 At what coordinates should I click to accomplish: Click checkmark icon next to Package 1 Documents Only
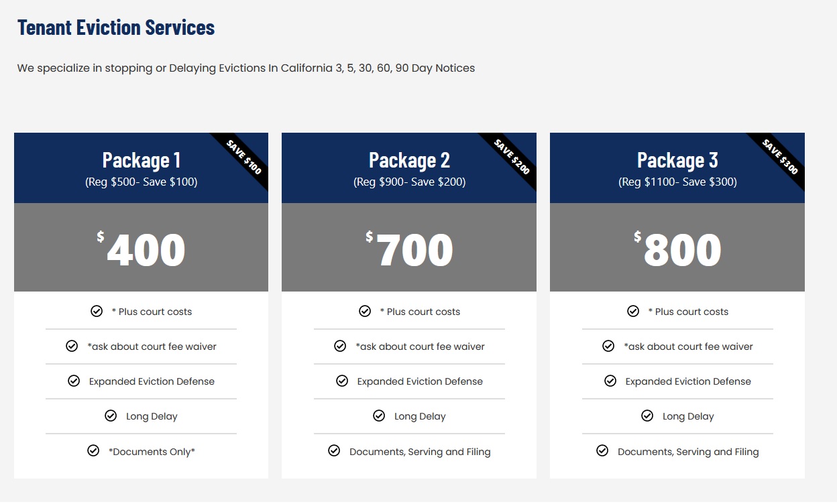click(93, 451)
